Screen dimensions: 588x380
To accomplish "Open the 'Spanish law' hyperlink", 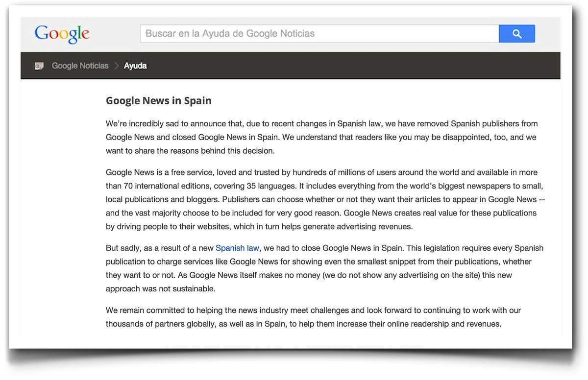I will coord(237,248).
